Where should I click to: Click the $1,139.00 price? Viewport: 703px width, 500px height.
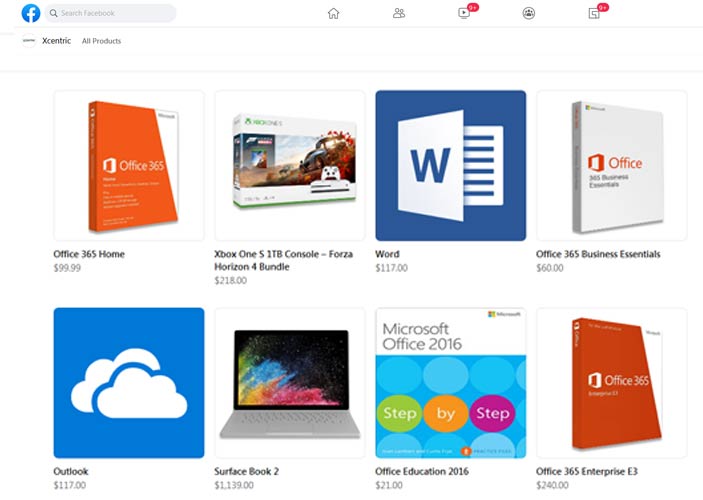(x=234, y=485)
